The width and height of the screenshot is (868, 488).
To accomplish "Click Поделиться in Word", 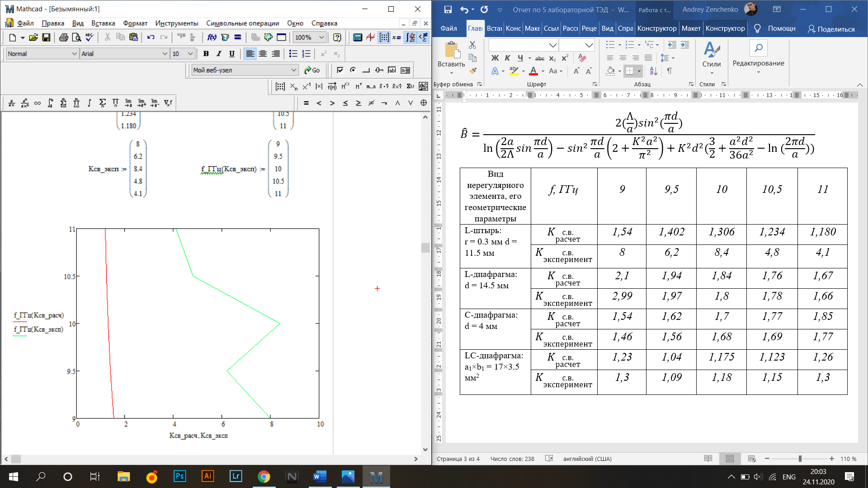I will point(831,29).
